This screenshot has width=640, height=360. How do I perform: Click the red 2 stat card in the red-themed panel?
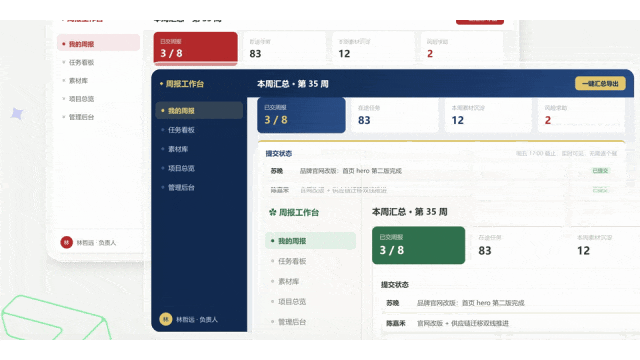pos(462,48)
